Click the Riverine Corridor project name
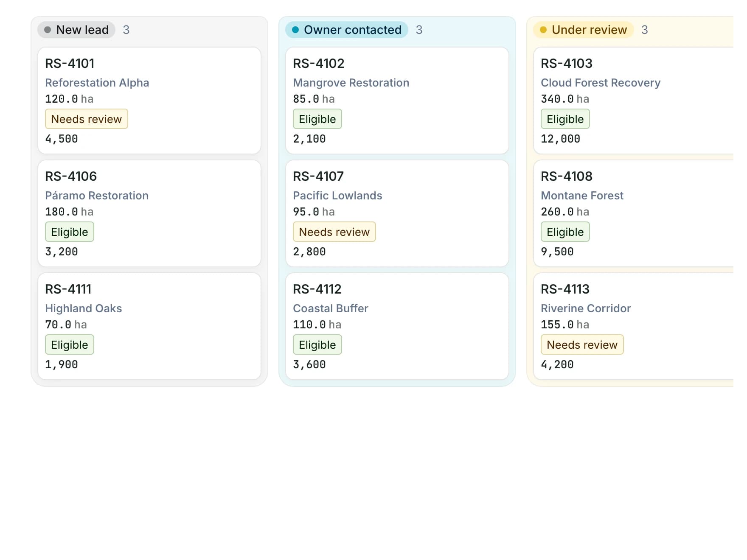The height and width of the screenshot is (560, 747). (586, 308)
